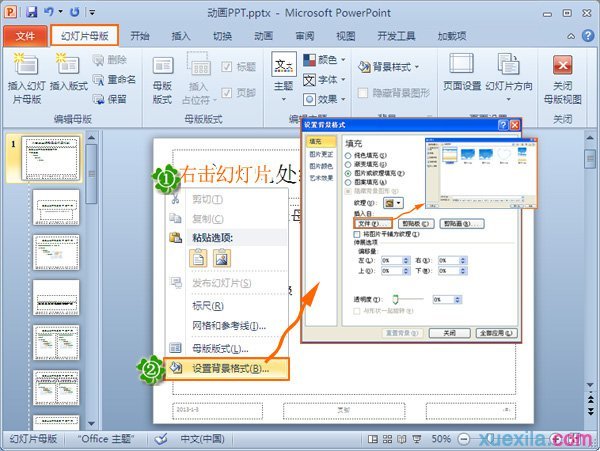Choose Grid and Guides (网格和参考线) menu entry
This screenshot has width=600, height=451.
(229, 326)
